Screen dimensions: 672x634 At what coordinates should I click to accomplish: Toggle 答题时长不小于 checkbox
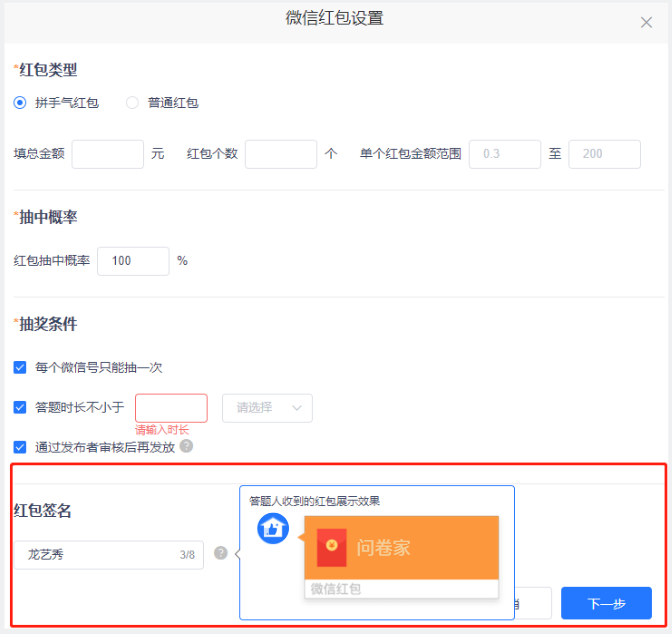(x=20, y=407)
